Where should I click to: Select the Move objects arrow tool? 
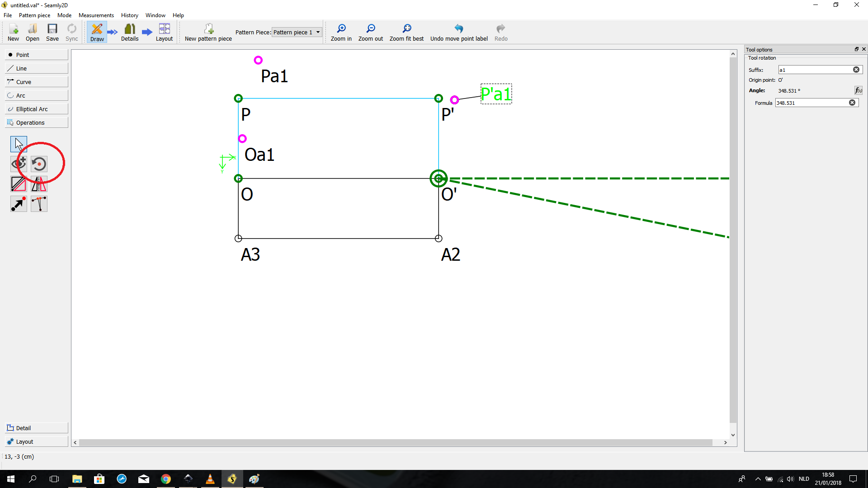point(19,204)
